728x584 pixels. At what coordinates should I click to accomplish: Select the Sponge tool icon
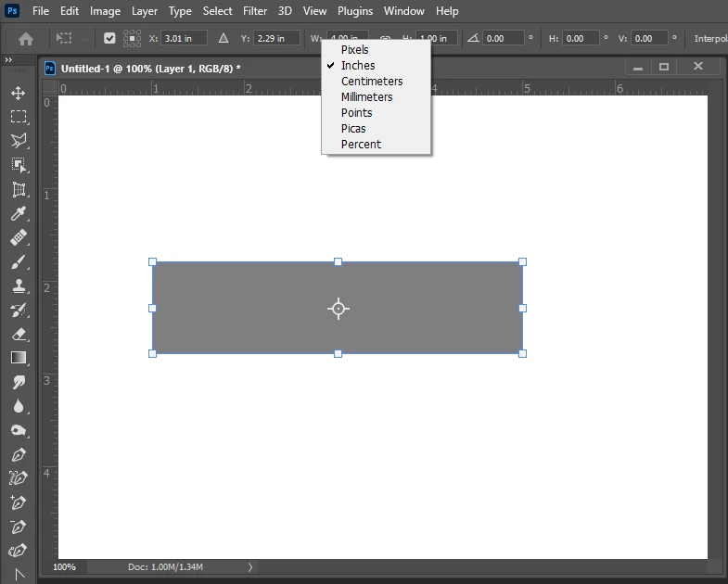pyautogui.click(x=19, y=430)
